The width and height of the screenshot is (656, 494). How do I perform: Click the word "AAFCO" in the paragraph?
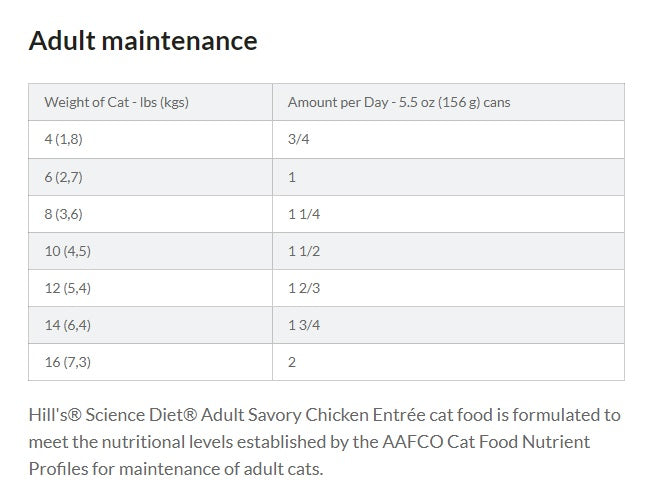point(371,442)
